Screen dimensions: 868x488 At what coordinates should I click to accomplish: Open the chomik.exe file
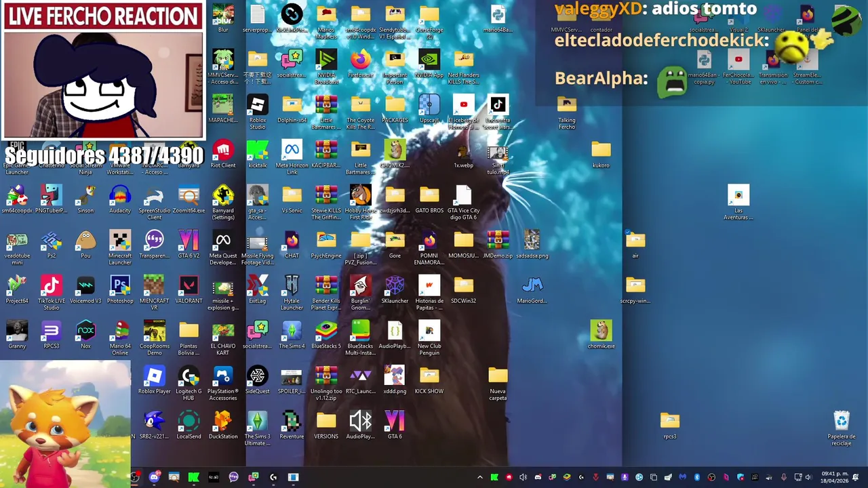click(x=601, y=335)
